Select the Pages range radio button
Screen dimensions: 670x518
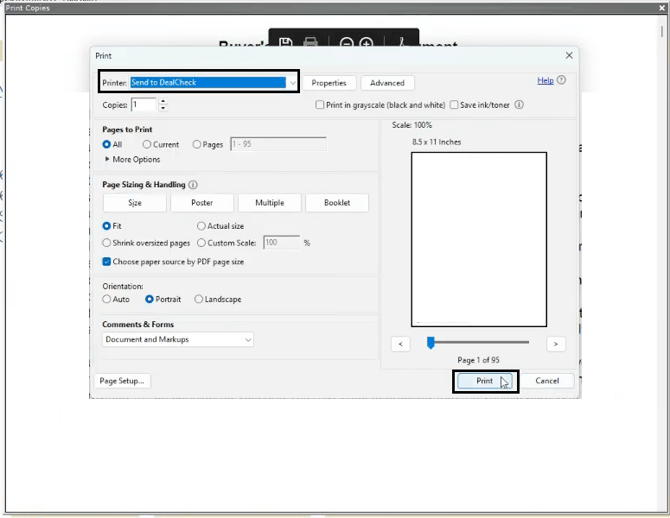coord(197,144)
